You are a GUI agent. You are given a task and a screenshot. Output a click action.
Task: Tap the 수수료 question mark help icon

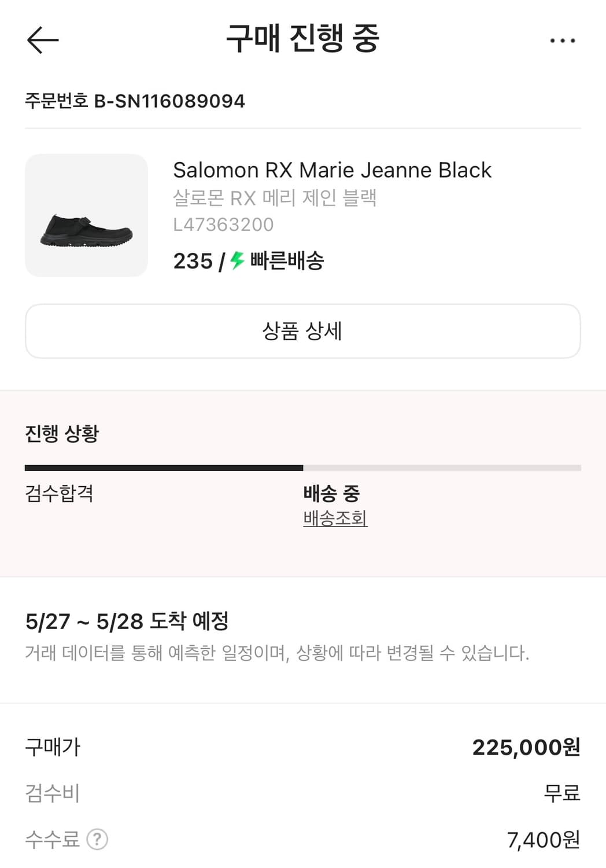pos(97,839)
